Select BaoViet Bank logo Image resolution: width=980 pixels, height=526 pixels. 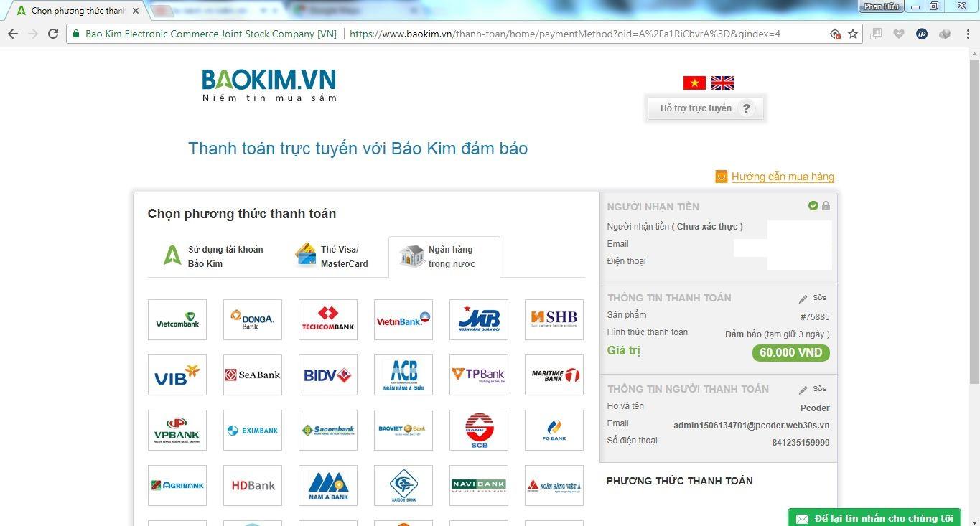403,430
